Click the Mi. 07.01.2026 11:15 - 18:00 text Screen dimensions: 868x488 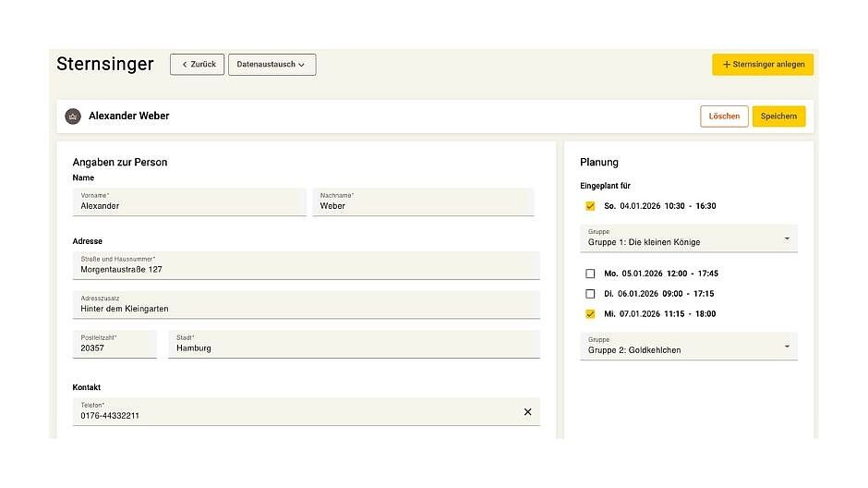[x=660, y=314]
